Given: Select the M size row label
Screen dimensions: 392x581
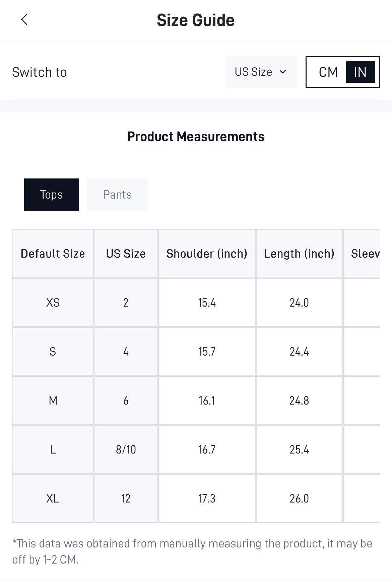Looking at the screenshot, I should [53, 401].
